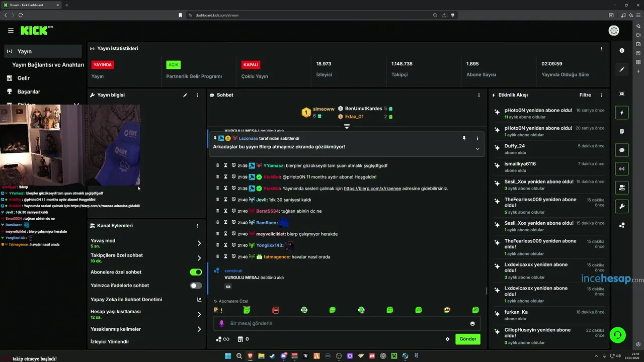Click the pencil edit icon in right sidebar

pos(622,69)
